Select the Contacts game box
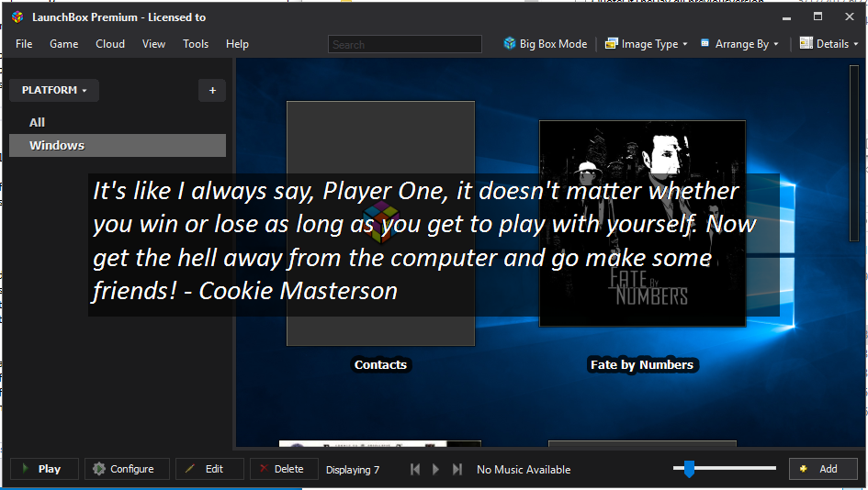Viewport: 868px width, 490px height. (380, 223)
